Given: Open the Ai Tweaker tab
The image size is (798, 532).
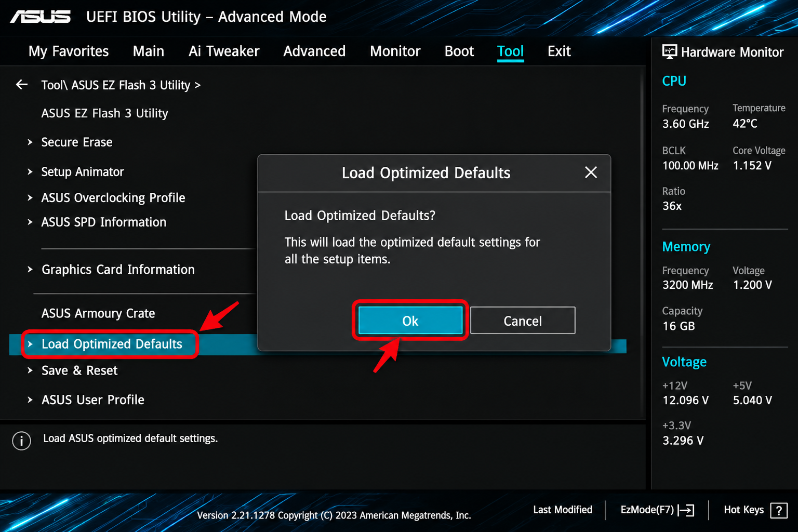Looking at the screenshot, I should (224, 51).
